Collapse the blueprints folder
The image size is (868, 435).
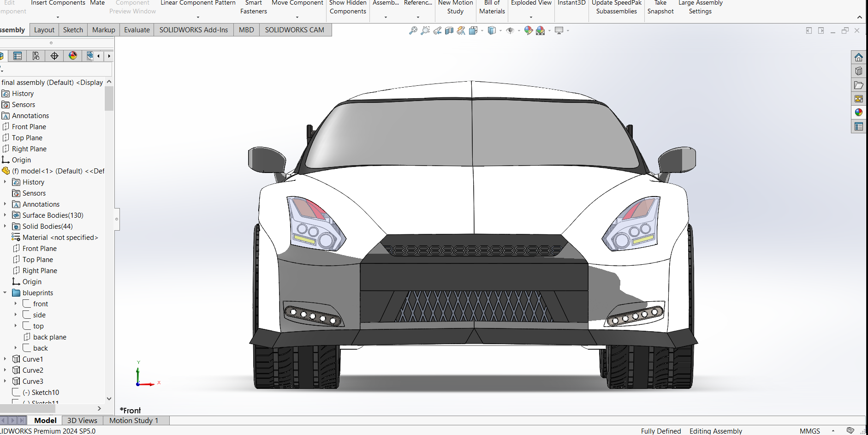point(5,292)
